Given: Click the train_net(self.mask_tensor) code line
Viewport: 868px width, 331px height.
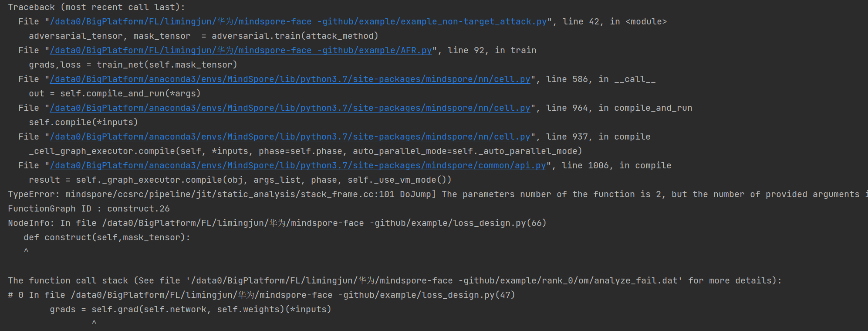Looking at the screenshot, I should pos(133,65).
